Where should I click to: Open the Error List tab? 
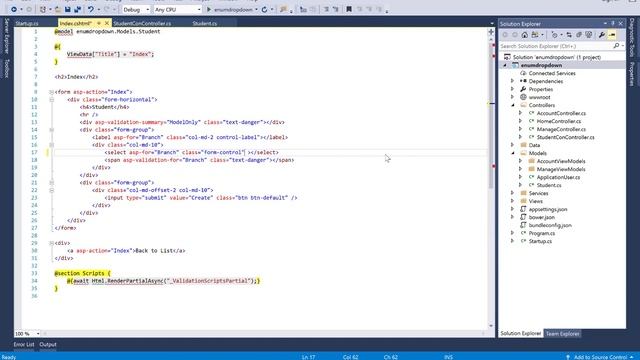[x=24, y=344]
